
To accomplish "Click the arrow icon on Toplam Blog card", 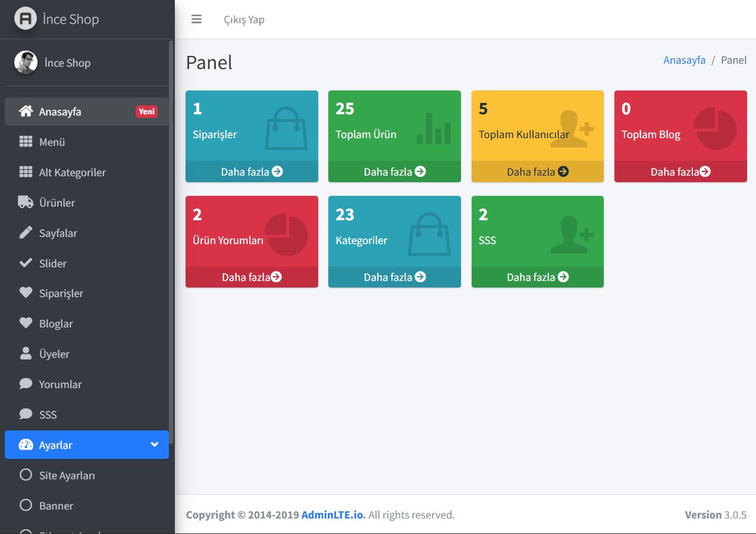I will click(704, 171).
